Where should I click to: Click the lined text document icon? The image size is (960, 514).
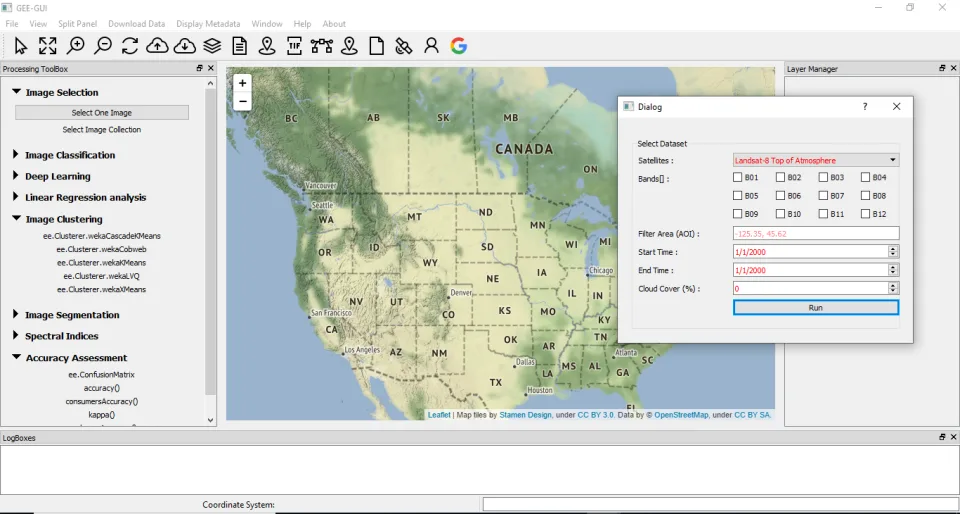239,46
